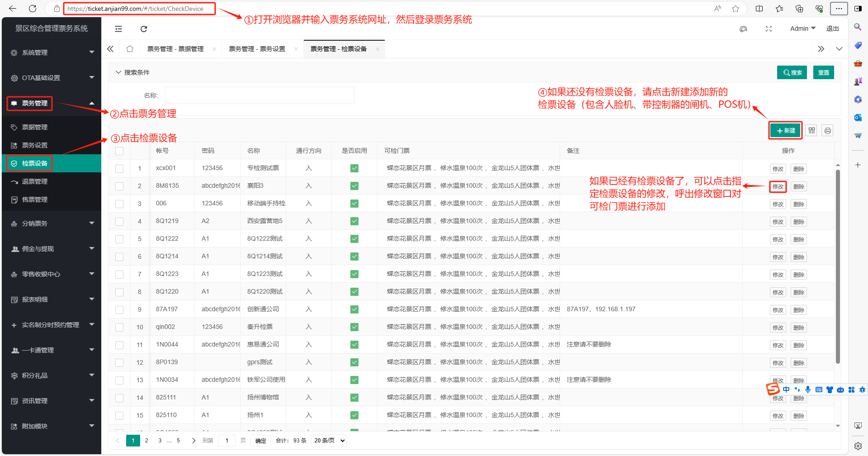Close the 票务管理 - 票务设置 tab
The width and height of the screenshot is (868, 456).
pyautogui.click(x=296, y=49)
